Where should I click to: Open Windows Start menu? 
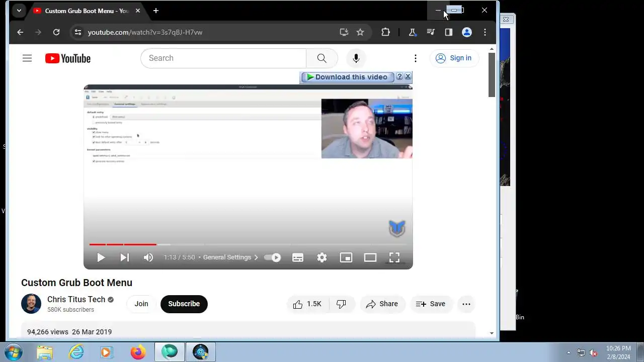tap(13, 352)
